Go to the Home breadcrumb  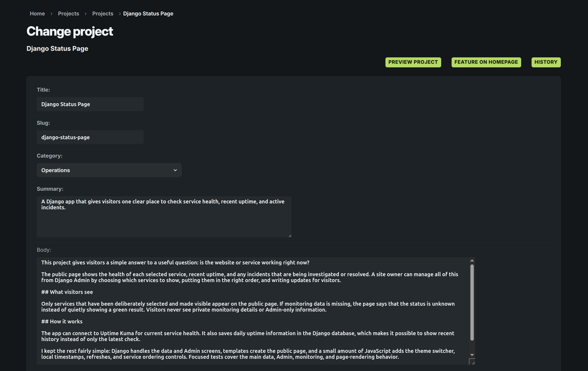(37, 14)
